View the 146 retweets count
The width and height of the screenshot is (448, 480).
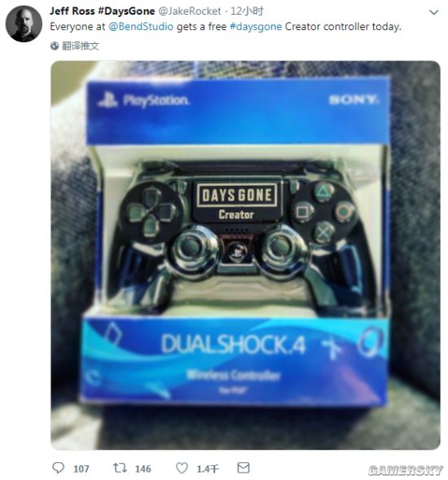tap(143, 469)
